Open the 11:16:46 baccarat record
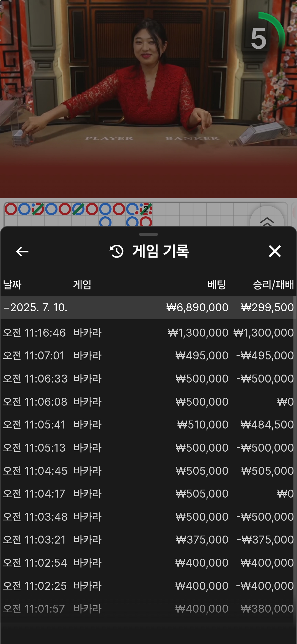The height and width of the screenshot is (644, 297). pyautogui.click(x=148, y=333)
